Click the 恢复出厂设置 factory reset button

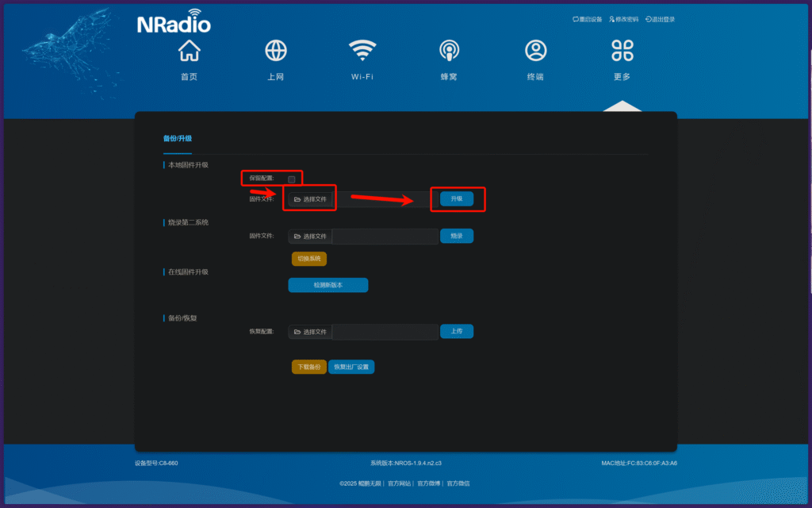pyautogui.click(x=351, y=367)
